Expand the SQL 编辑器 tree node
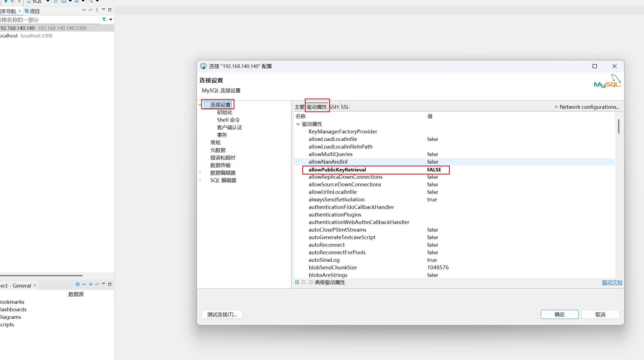Image resolution: width=644 pixels, height=360 pixels. coord(201,180)
